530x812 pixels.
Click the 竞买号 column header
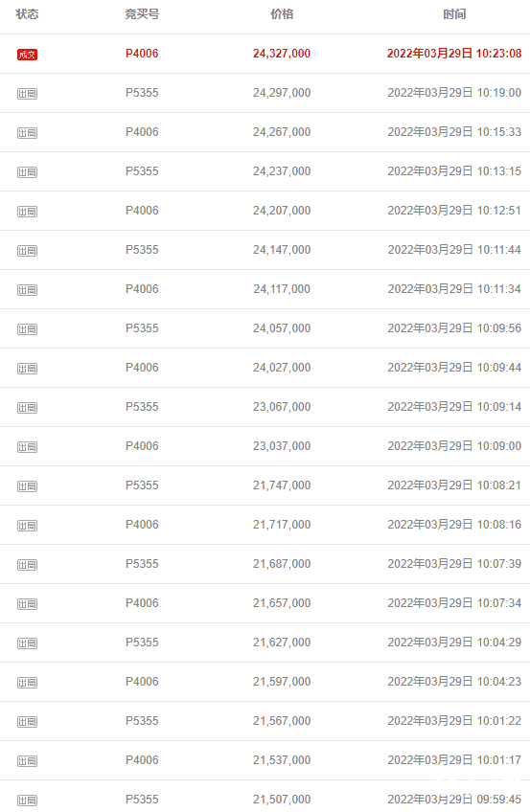click(x=142, y=14)
